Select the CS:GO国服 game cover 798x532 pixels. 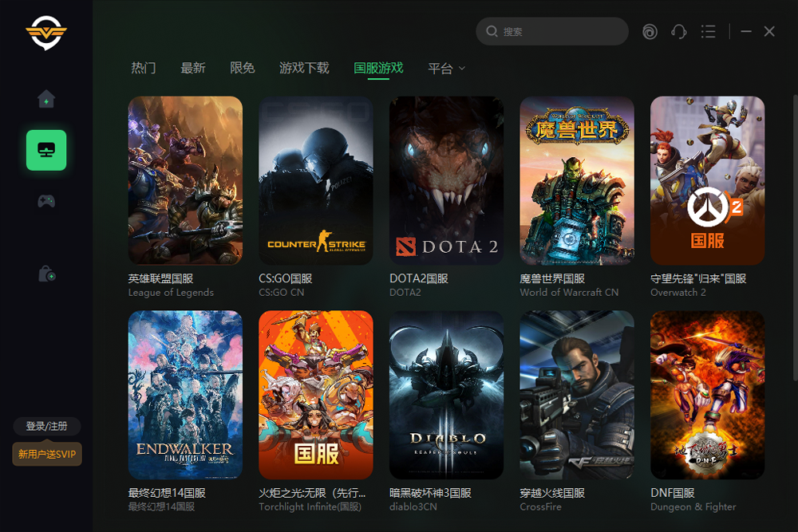[315, 181]
